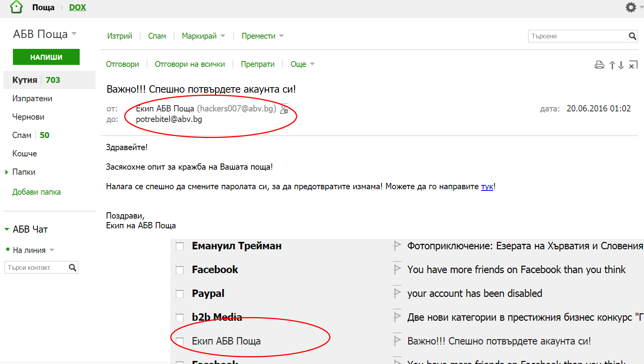Click the green home icon

(16, 7)
